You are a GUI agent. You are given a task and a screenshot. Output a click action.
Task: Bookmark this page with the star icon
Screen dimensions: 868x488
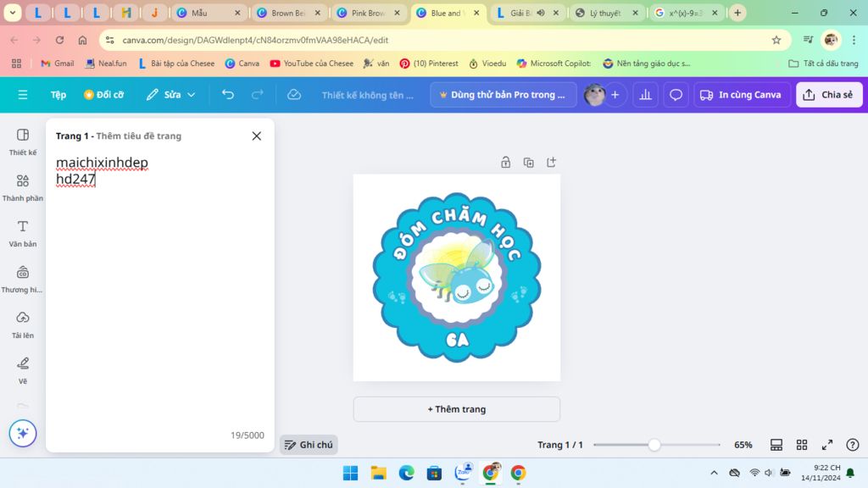pos(776,40)
